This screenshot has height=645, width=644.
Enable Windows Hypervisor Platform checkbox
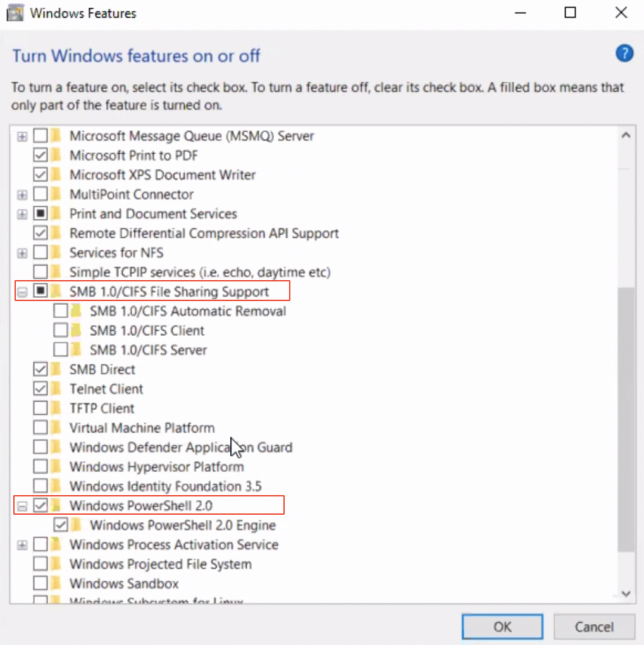[40, 466]
